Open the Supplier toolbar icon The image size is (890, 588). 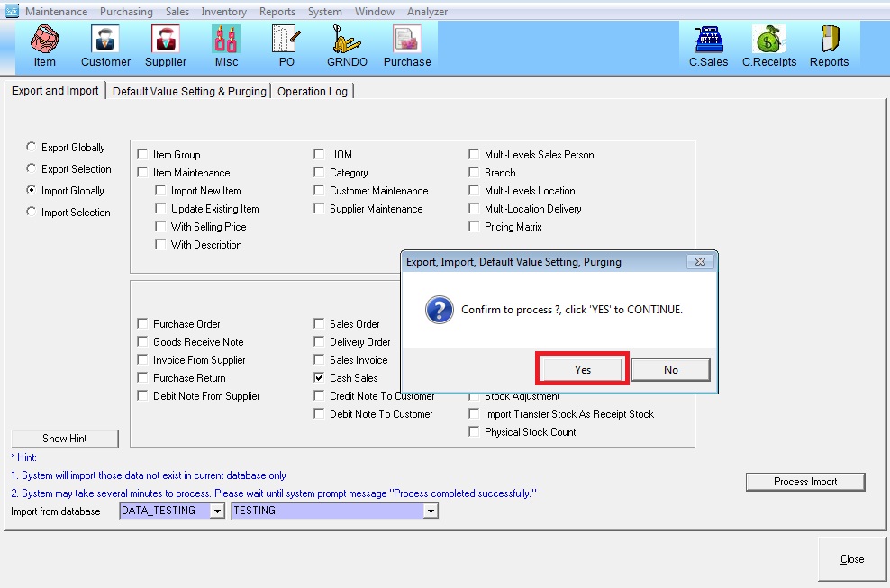click(166, 46)
